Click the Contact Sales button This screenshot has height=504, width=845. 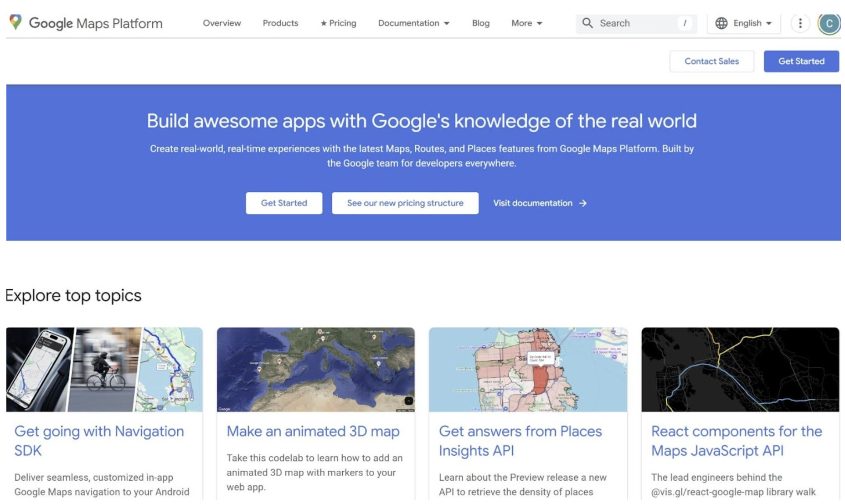[711, 61]
